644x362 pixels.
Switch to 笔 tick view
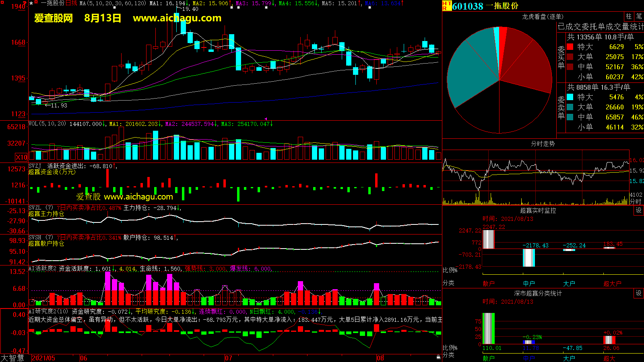tap(639, 16)
